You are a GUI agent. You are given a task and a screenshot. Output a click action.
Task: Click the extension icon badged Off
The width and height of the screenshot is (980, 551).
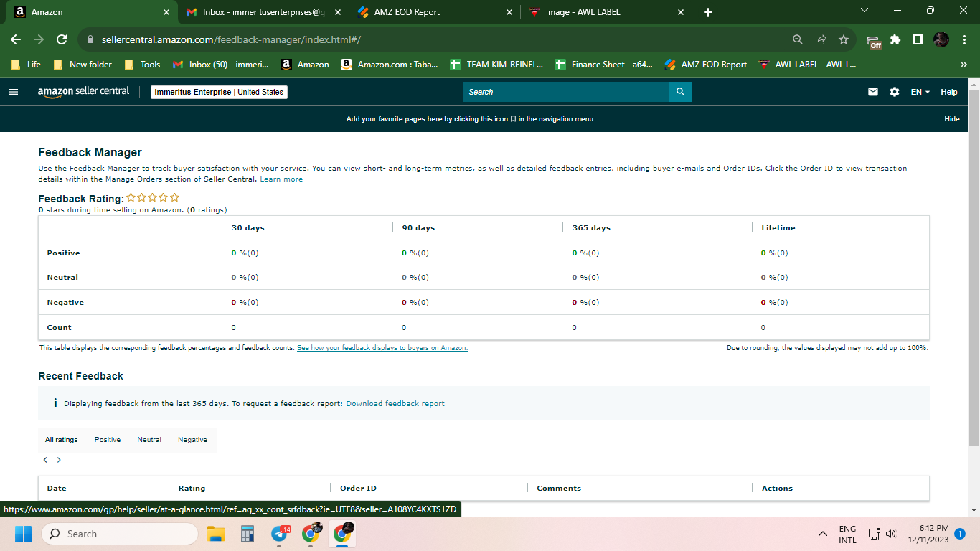point(874,41)
